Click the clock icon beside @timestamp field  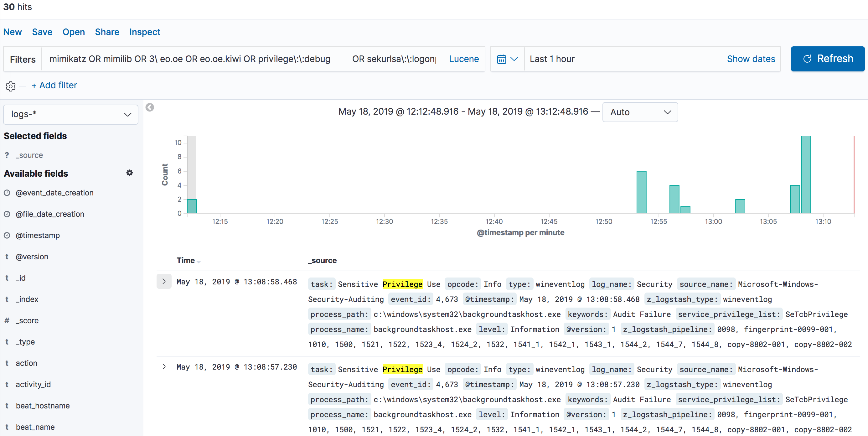coord(7,235)
